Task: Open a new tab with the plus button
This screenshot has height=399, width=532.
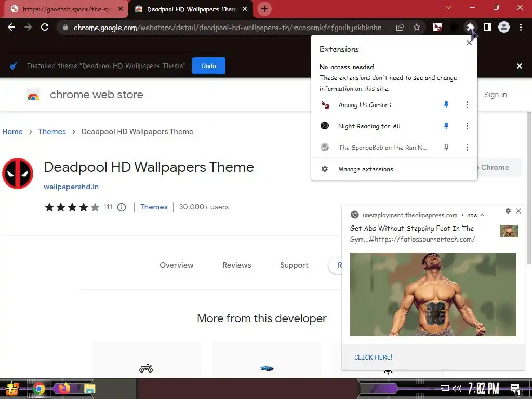Action: coord(264,9)
